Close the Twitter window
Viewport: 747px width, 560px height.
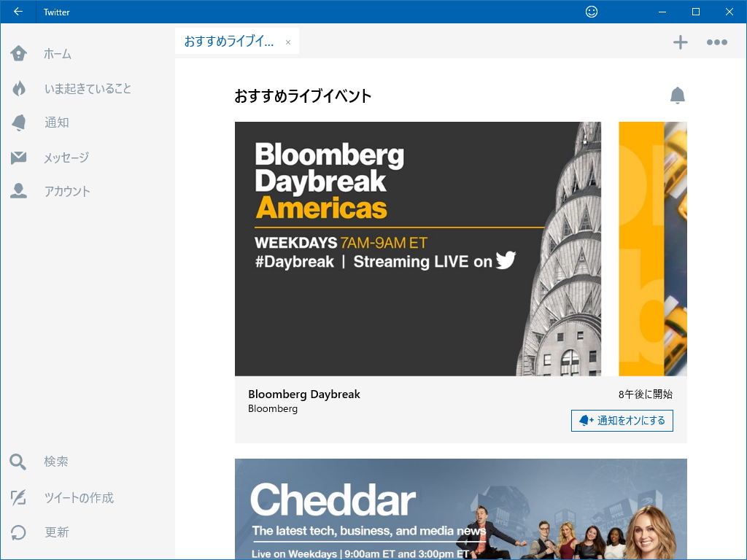click(x=729, y=12)
